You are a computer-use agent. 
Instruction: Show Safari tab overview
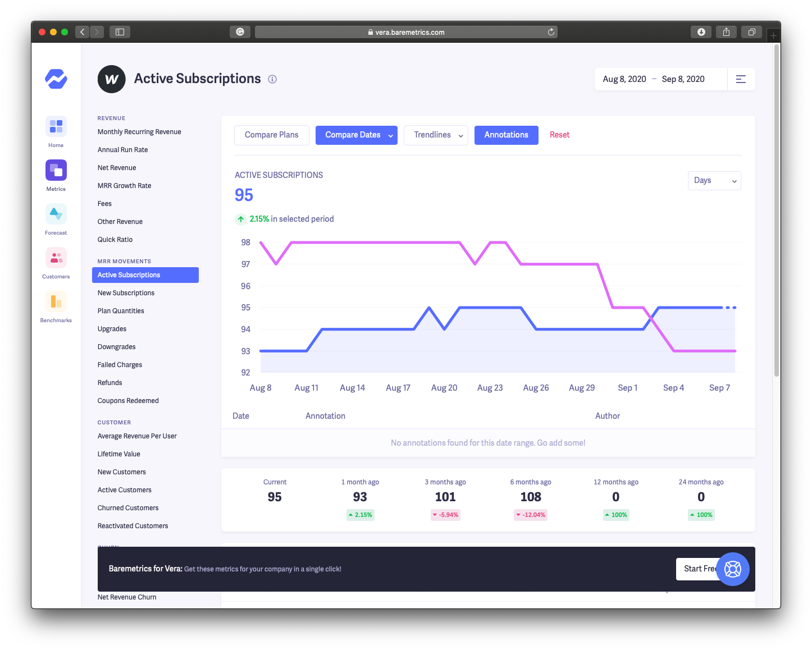tap(751, 32)
